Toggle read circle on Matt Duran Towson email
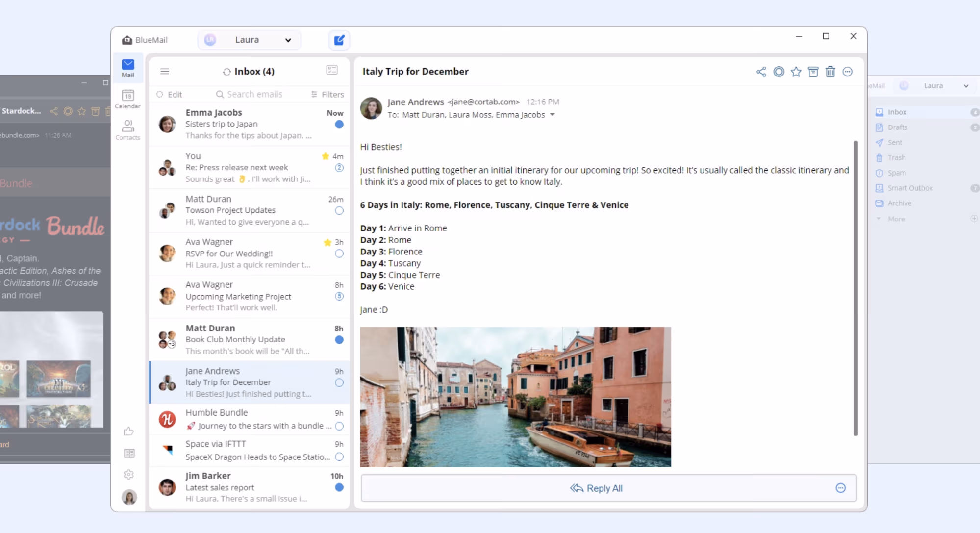This screenshot has width=980, height=533. [339, 211]
